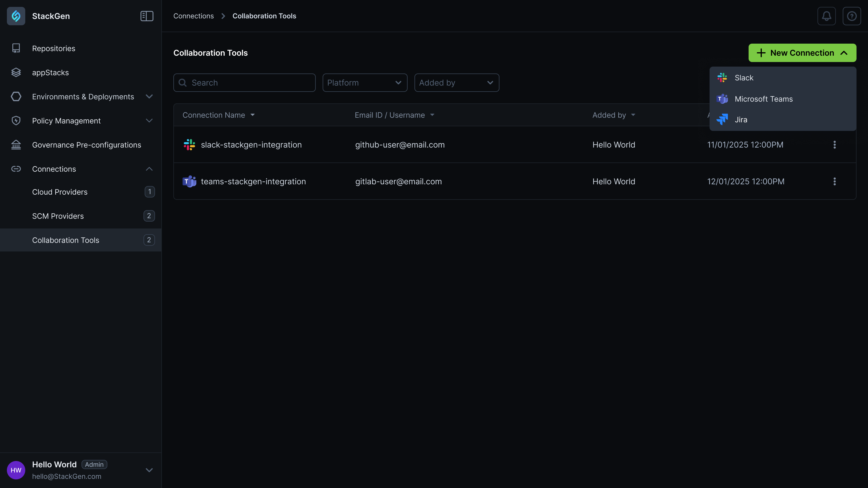Expand Policy Management chevron
This screenshot has height=488, width=868.
coord(149,121)
